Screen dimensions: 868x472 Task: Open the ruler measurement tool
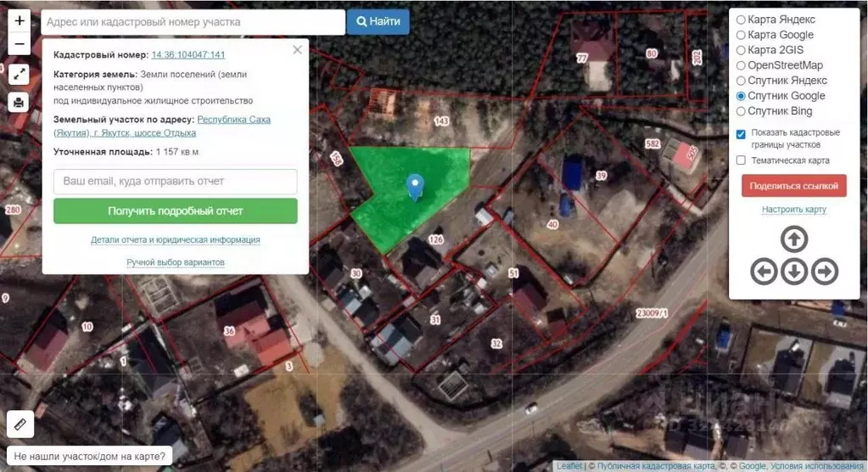pos(20,423)
